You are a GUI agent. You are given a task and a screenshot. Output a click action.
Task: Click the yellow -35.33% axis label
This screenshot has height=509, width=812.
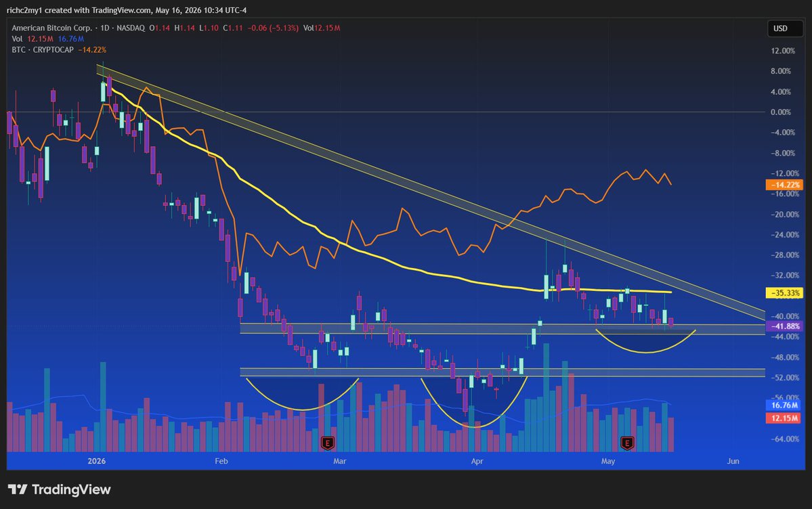coord(784,293)
